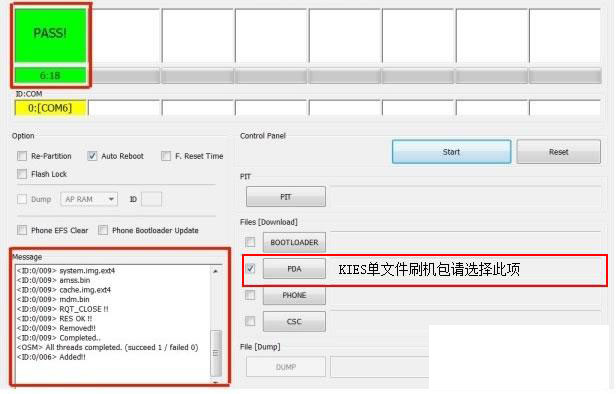Select the 'RQT_CLOSE !!' log line
616x394 pixels.
(62, 309)
